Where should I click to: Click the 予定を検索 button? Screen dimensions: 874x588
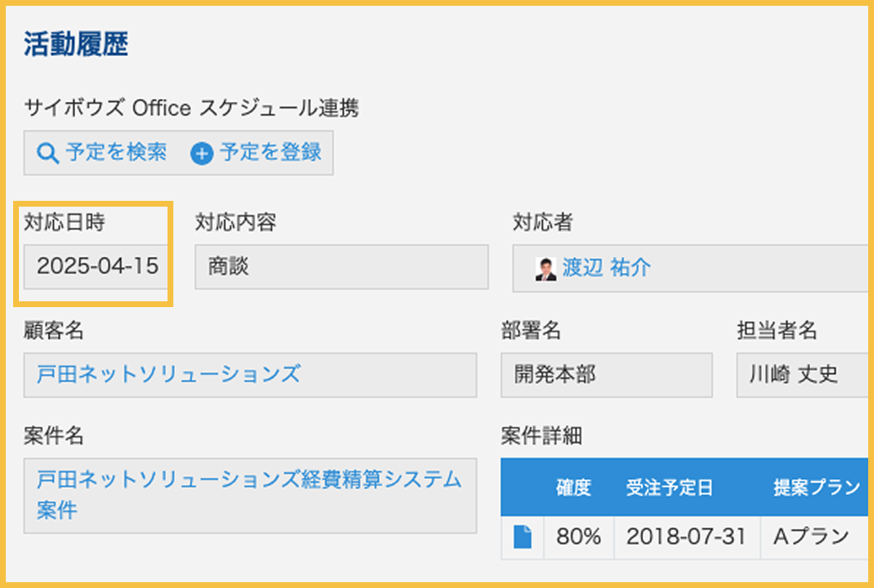[102, 153]
